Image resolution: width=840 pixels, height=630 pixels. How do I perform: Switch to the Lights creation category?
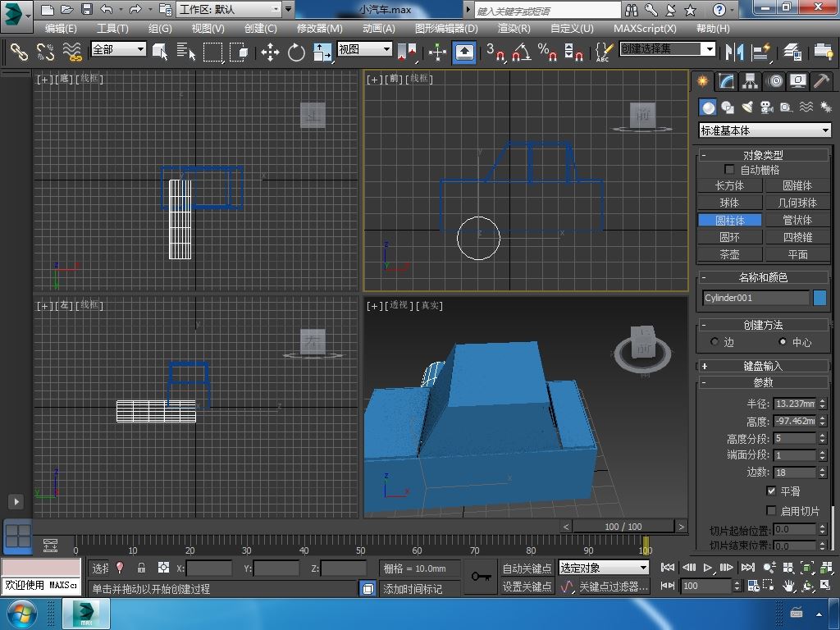coord(746,107)
